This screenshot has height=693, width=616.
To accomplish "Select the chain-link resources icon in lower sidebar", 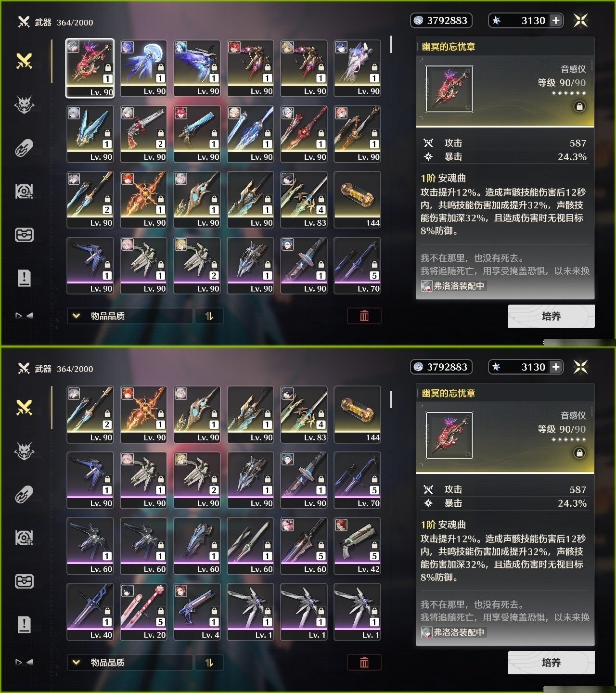I will coord(24,494).
